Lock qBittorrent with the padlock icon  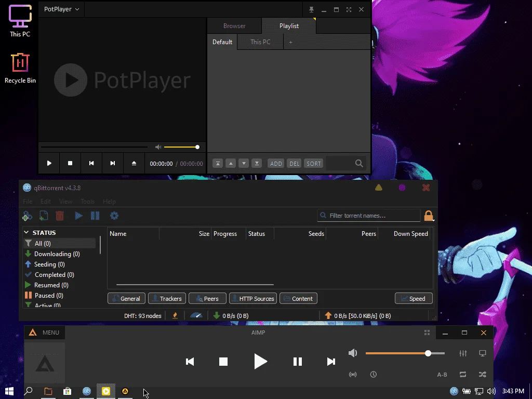(429, 216)
